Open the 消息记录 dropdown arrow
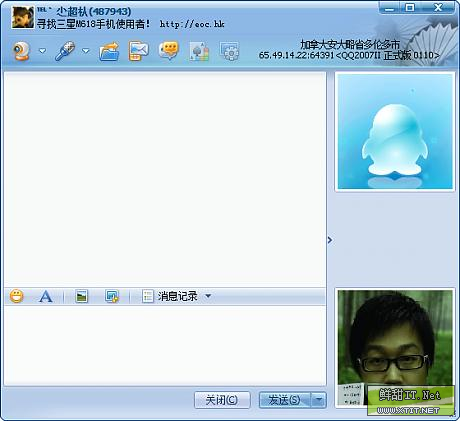This screenshot has width=460, height=421. click(x=208, y=296)
